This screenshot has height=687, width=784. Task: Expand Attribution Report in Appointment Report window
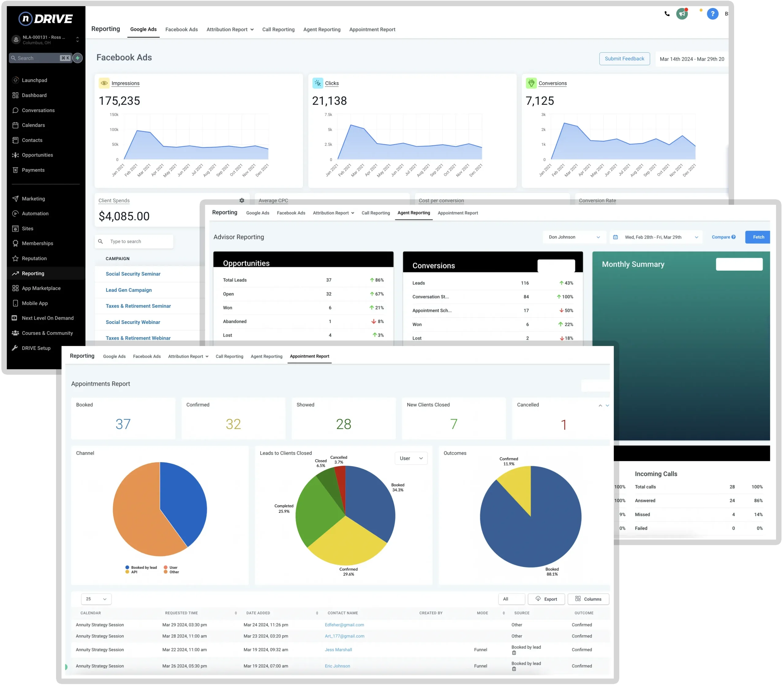pos(188,356)
